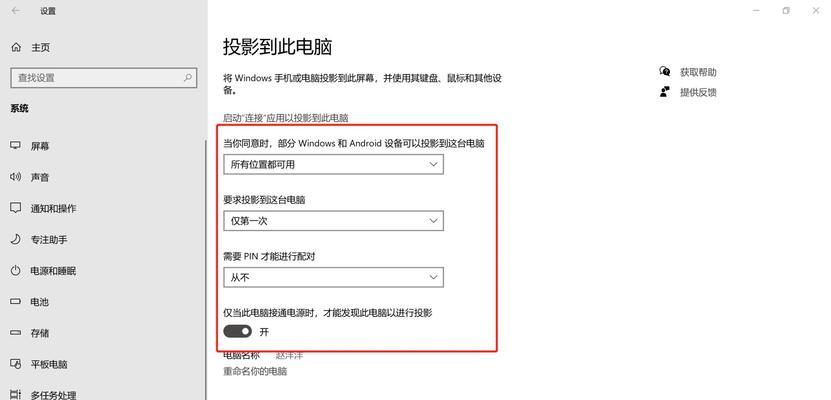Expand the 所有位置都可用 dropdown
The image size is (831, 400).
click(333, 164)
